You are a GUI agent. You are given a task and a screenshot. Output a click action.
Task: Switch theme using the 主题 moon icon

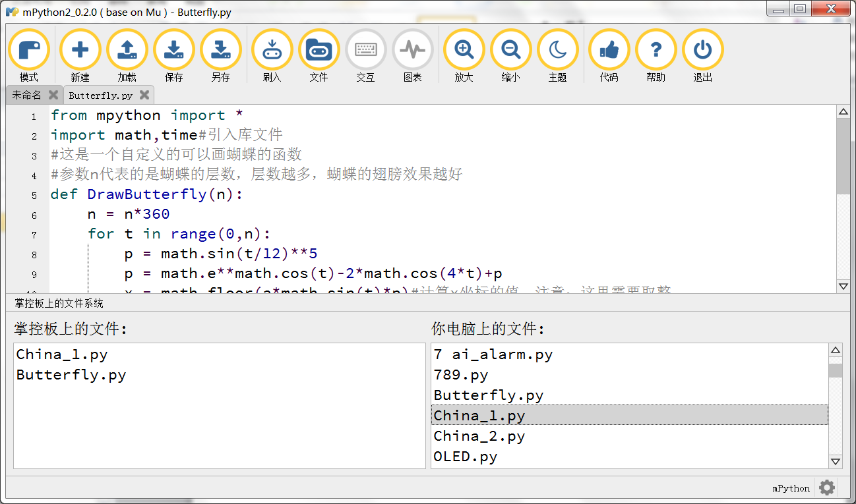coord(557,50)
